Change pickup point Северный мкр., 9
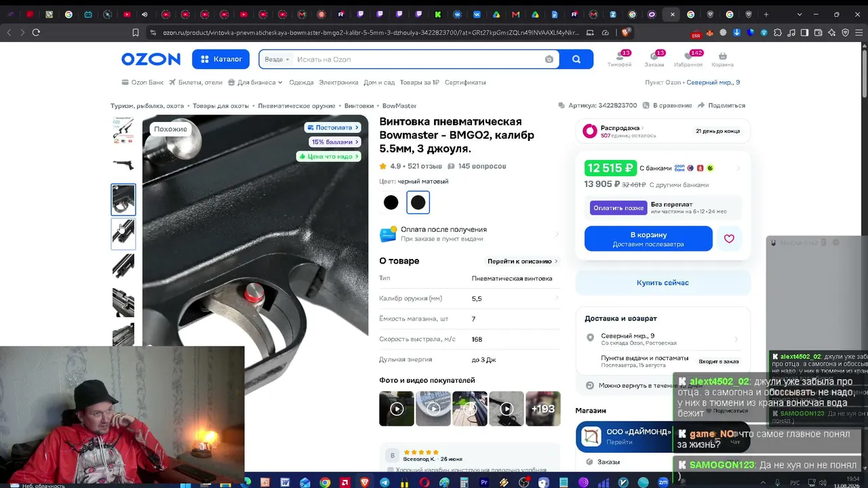Viewport: 868px width, 488px height. pyautogui.click(x=713, y=83)
